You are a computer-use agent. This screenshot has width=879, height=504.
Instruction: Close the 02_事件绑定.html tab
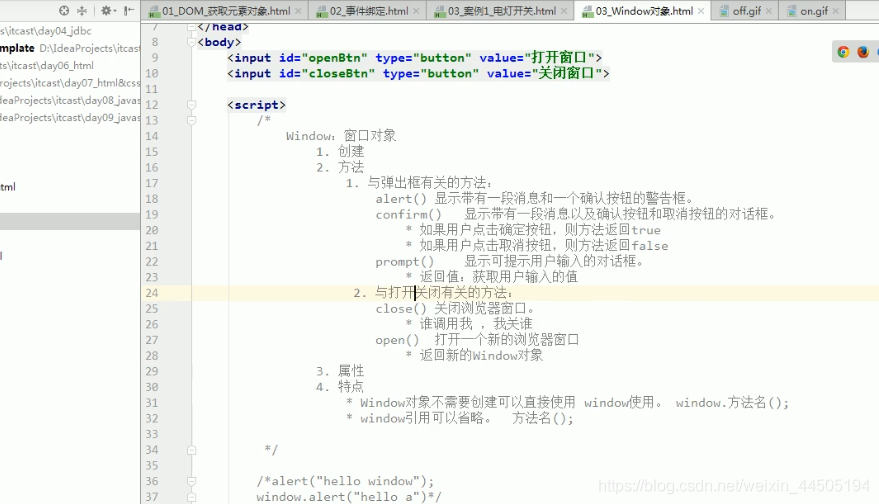pos(416,11)
